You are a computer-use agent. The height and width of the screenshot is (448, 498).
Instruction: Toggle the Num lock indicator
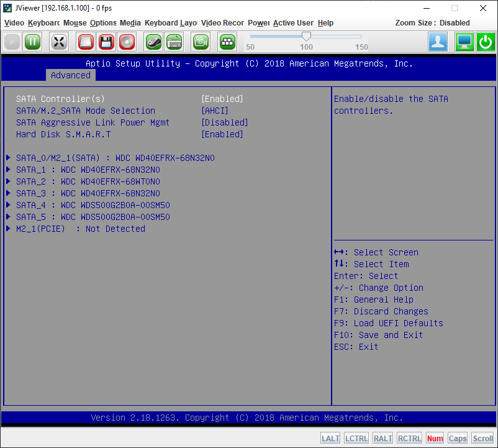point(435,438)
